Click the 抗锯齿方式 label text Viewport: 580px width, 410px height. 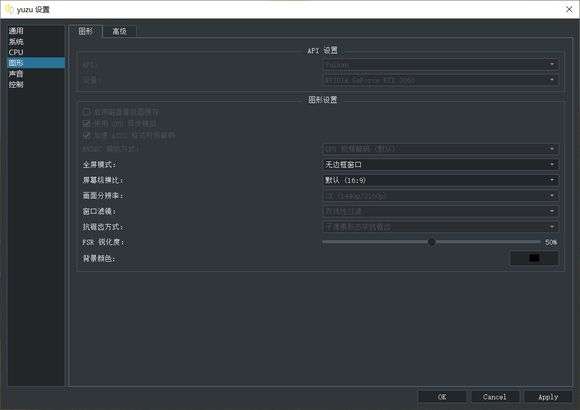pos(103,227)
